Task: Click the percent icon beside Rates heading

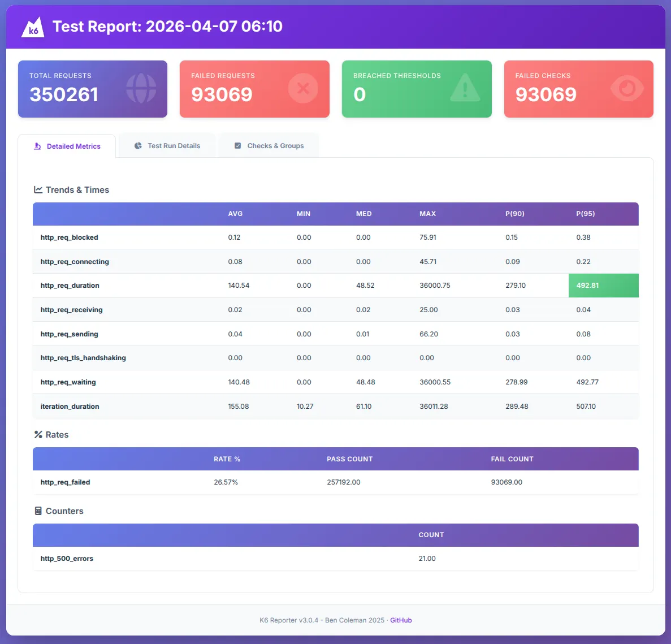Action: (38, 434)
